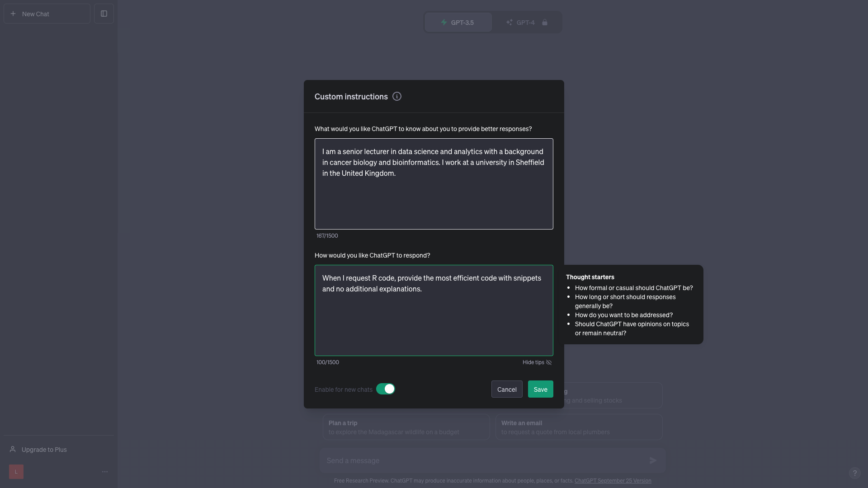Choose the Plan a trip suggestion card
Image resolution: width=868 pixels, height=488 pixels.
click(406, 427)
